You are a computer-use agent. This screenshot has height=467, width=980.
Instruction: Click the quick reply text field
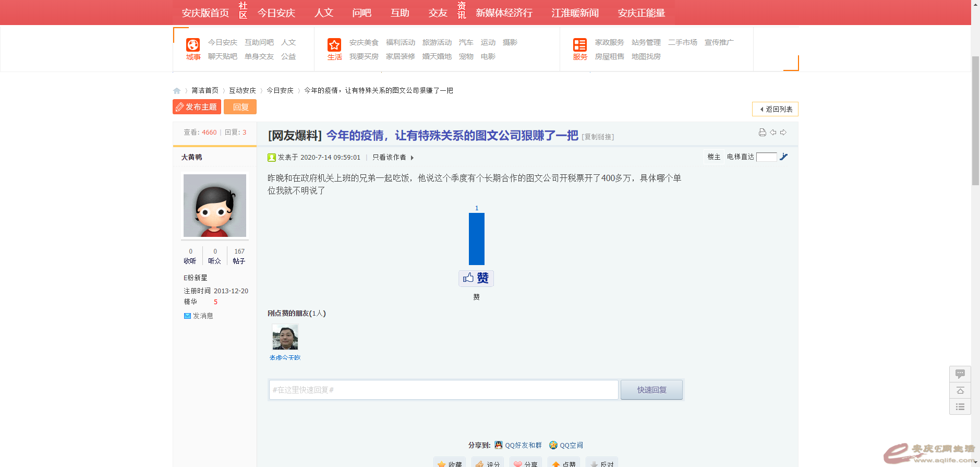[443, 390]
